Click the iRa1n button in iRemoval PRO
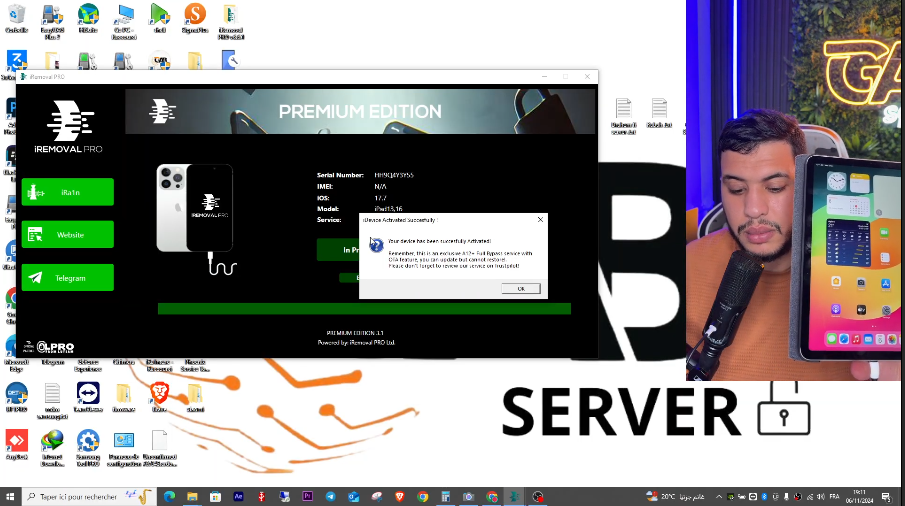 pos(68,192)
